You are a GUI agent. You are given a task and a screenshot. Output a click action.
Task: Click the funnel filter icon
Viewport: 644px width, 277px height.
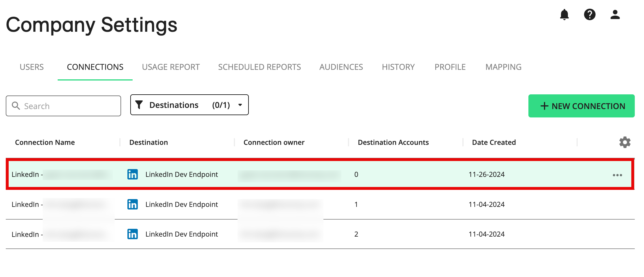tap(139, 105)
